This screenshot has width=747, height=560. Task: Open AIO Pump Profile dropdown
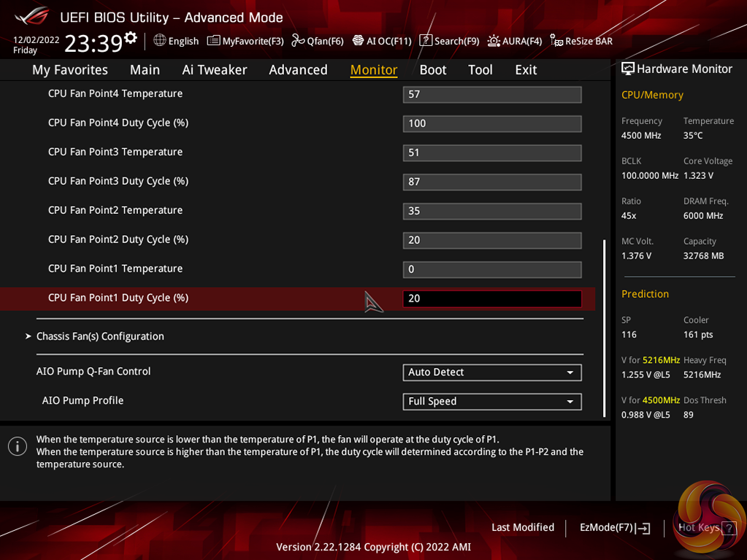(492, 402)
